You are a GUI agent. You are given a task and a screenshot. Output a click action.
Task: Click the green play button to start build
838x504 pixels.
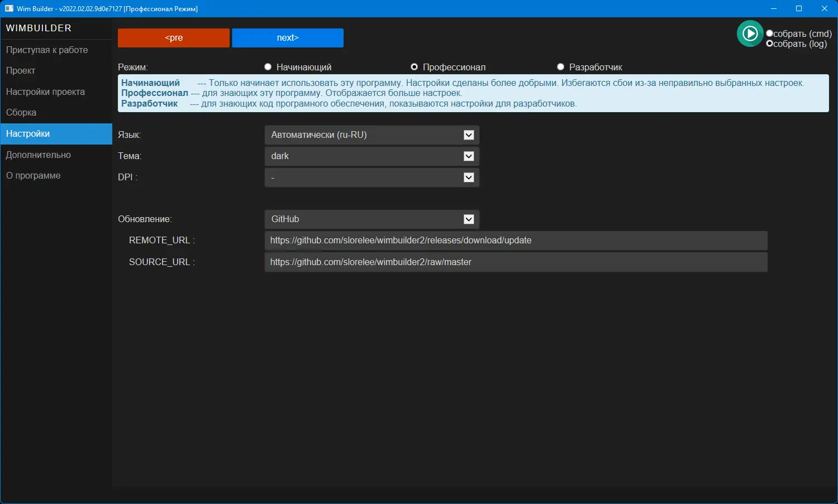750,33
